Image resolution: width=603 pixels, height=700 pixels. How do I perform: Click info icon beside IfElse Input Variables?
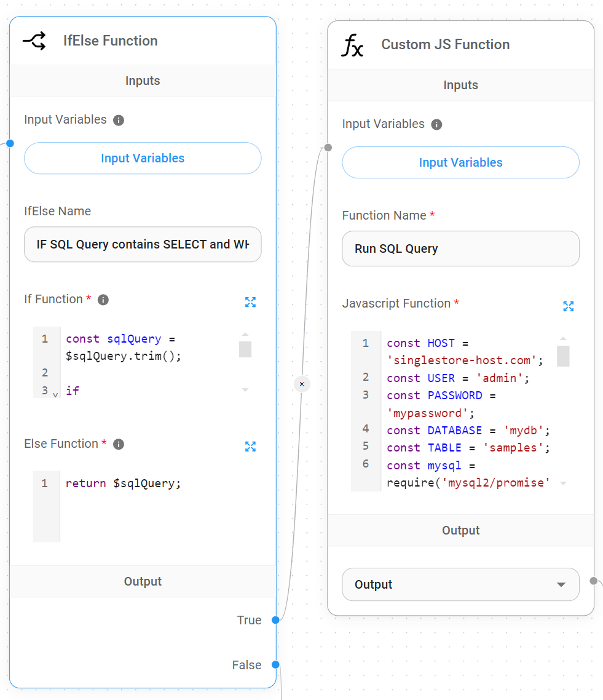click(x=119, y=120)
